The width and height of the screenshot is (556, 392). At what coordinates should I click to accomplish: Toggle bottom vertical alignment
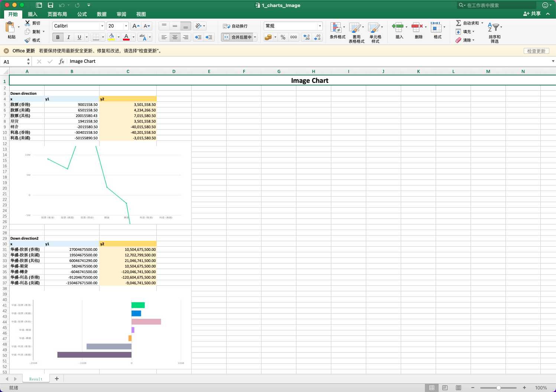186,26
